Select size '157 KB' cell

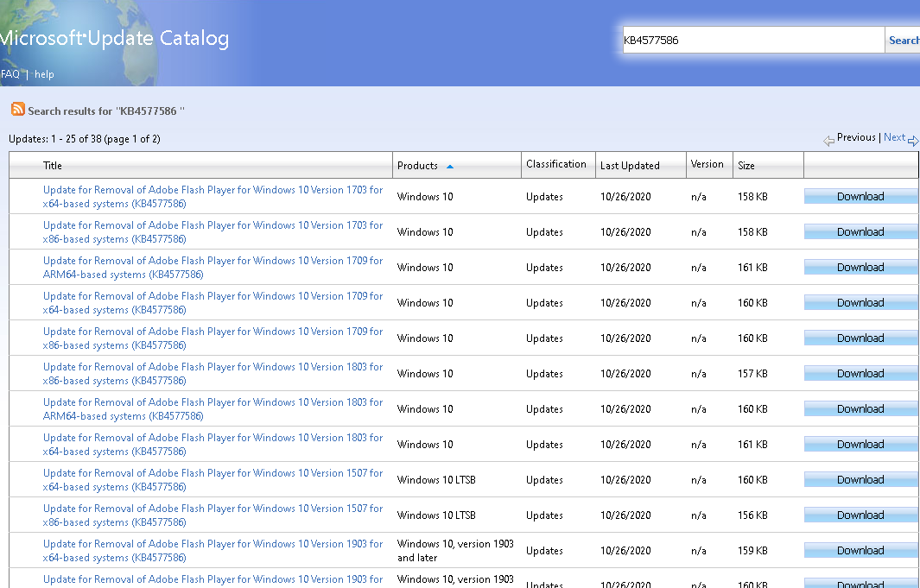[752, 373]
